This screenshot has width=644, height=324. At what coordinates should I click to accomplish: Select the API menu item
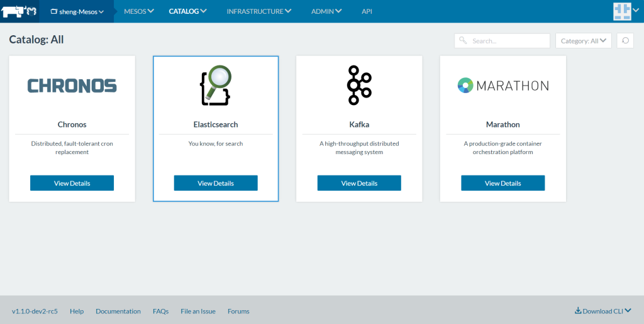(367, 11)
